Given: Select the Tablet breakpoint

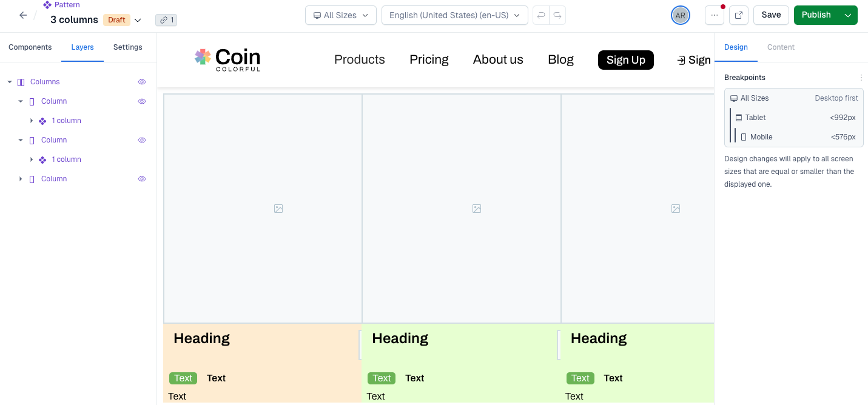Looking at the screenshot, I should 756,117.
